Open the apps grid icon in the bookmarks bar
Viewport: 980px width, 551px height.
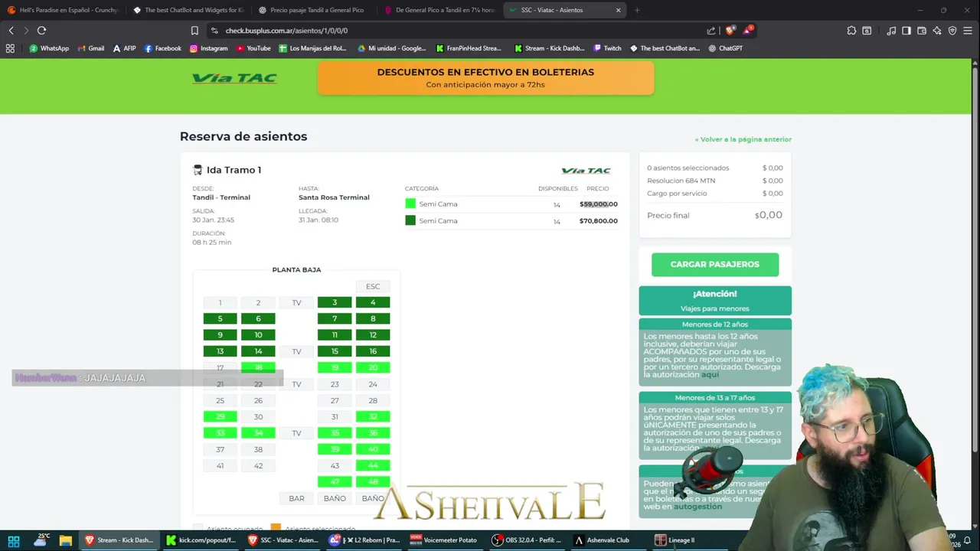click(10, 48)
